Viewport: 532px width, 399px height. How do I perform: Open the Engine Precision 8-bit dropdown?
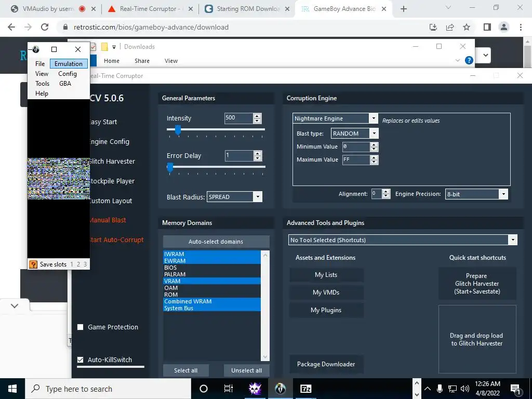pos(503,194)
